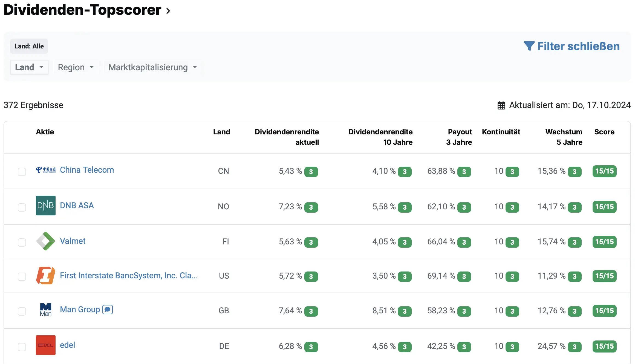Click Valmet's 15/15 score badge
Screen dimensions: 635x364
point(604,242)
